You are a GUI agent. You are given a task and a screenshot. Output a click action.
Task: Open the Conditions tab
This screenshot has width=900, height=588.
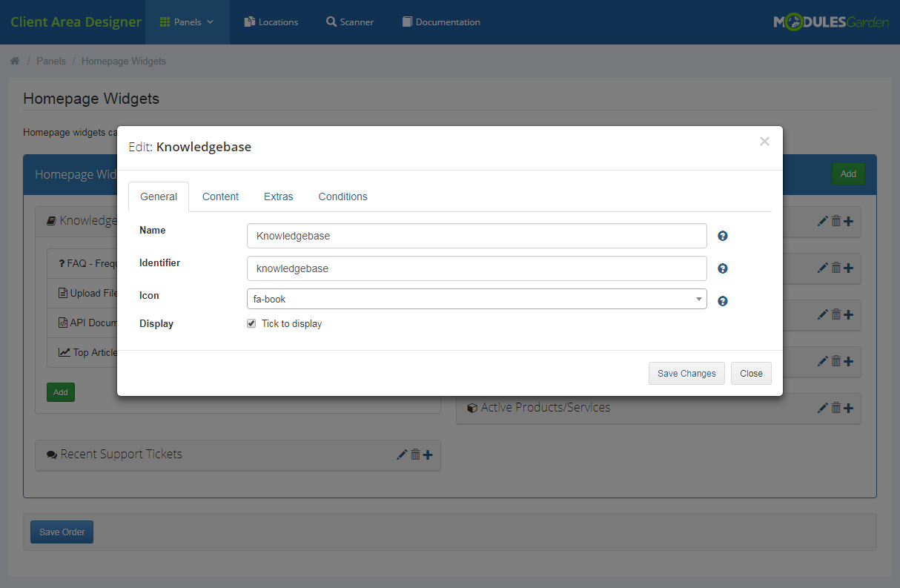coord(343,196)
